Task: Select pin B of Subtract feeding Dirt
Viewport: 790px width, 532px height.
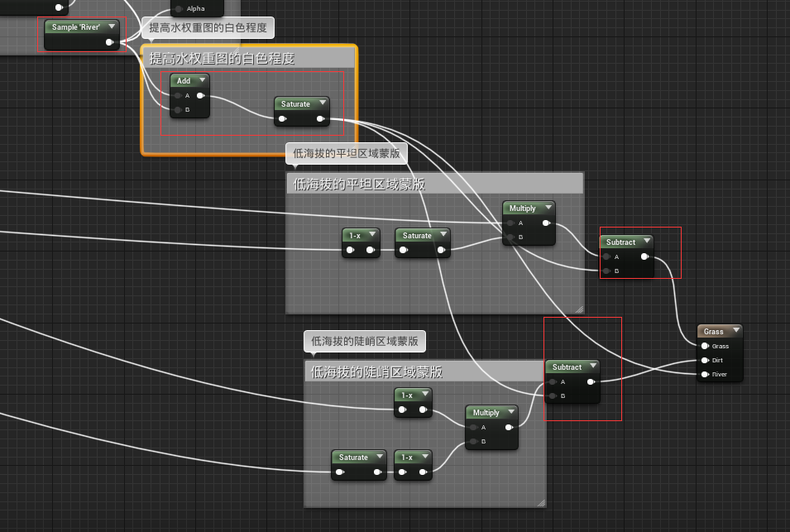Action: [x=553, y=396]
